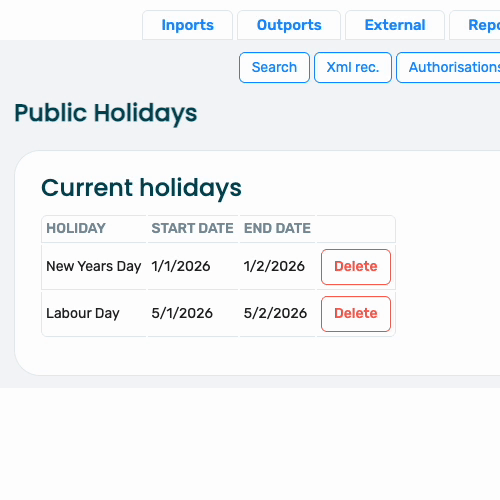Click the Current holidays section heading

point(141,188)
